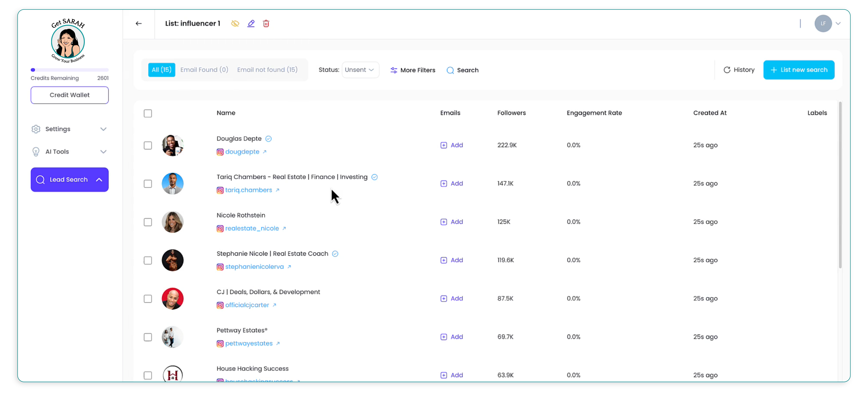868x403 pixels.
Task: Expand the AI Tools chevron
Action: pos(103,152)
